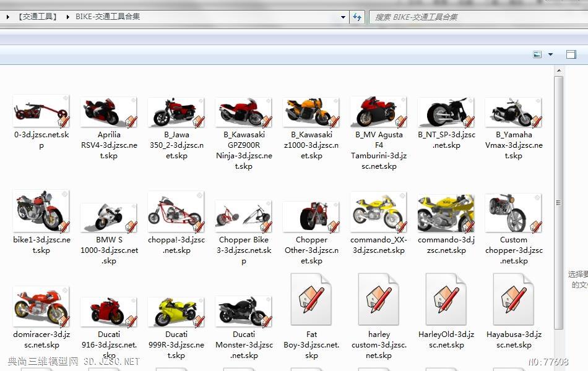Image resolution: width=588 pixels, height=371 pixels.
Task: Click the file name B_NT_SP-3d.jzsc.net.skp
Action: tap(446, 140)
